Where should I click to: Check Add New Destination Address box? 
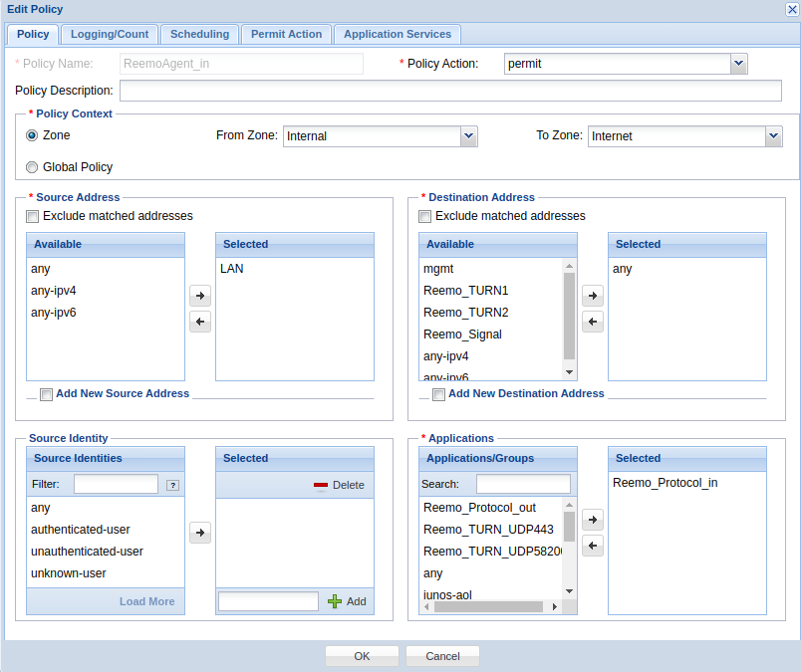(x=438, y=394)
